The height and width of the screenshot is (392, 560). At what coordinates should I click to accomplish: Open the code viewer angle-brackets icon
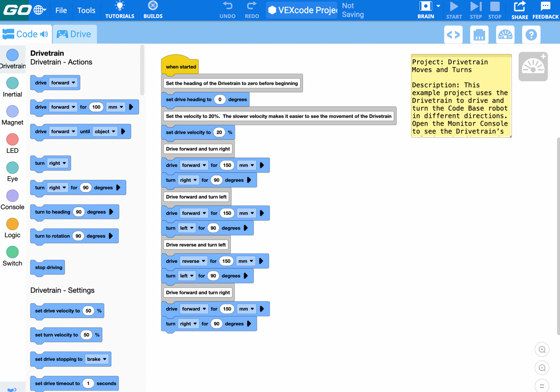tap(453, 35)
